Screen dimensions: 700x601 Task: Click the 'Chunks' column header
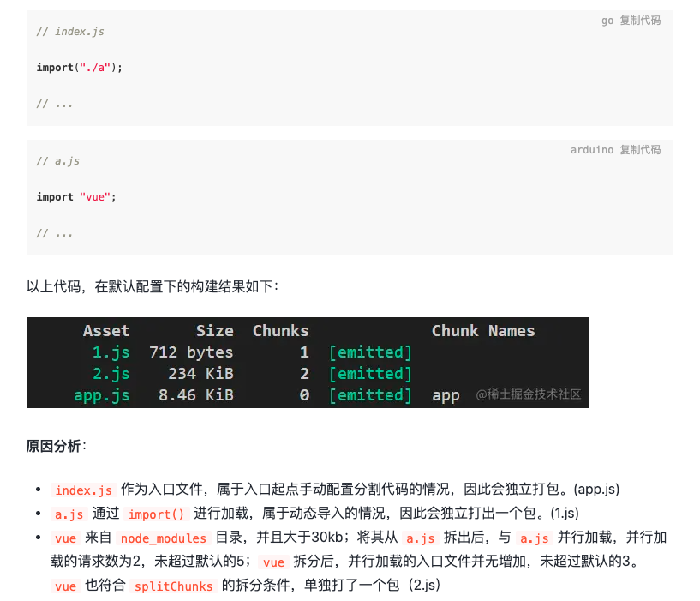(281, 331)
